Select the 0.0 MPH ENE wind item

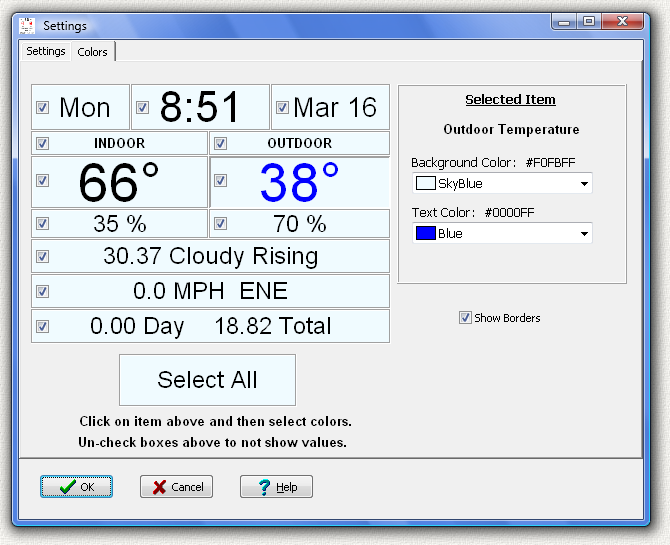point(210,291)
